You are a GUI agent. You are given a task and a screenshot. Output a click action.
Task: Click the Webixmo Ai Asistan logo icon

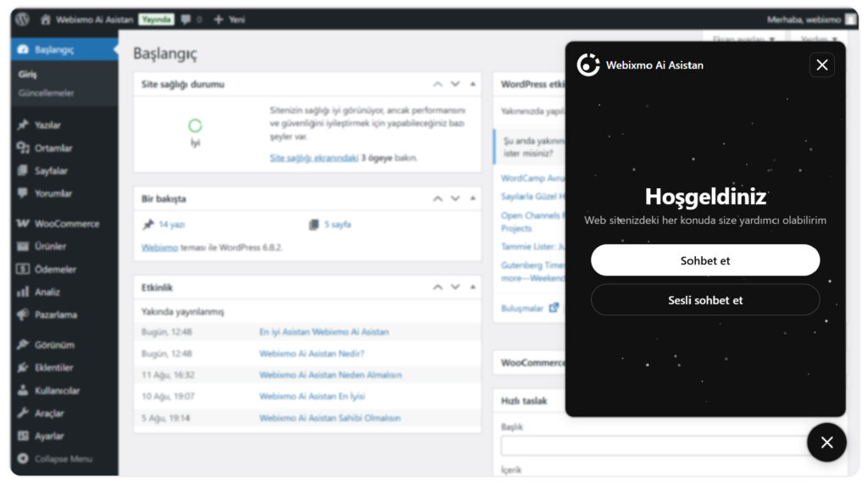tap(588, 65)
